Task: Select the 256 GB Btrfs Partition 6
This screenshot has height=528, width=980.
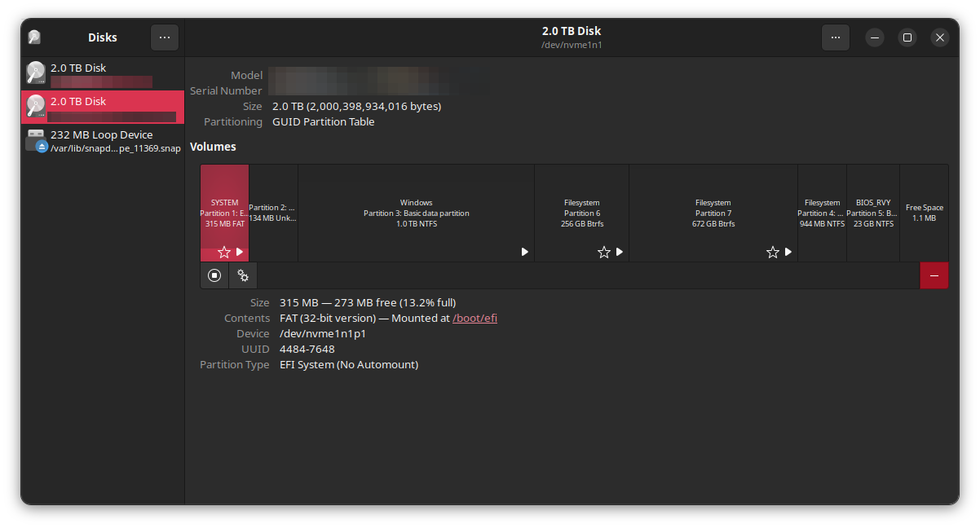Action: [x=581, y=213]
